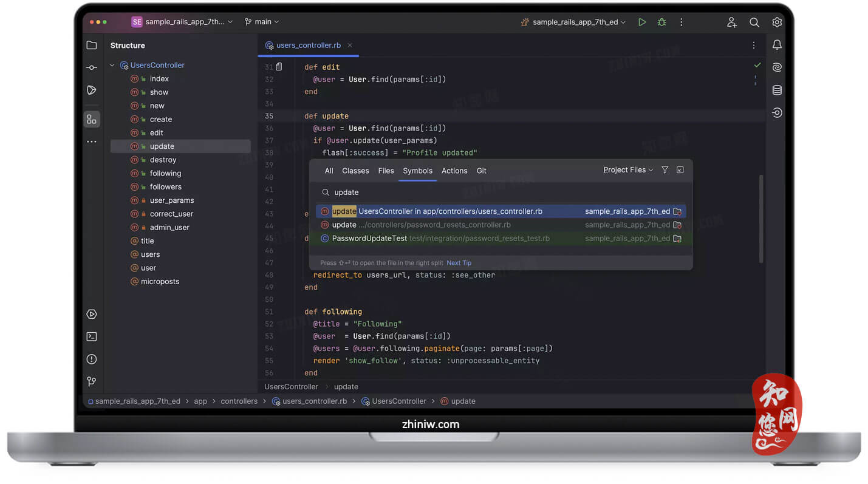Image resolution: width=868 pixels, height=484 pixels.
Task: Open the Notifications bell icon
Action: (777, 45)
